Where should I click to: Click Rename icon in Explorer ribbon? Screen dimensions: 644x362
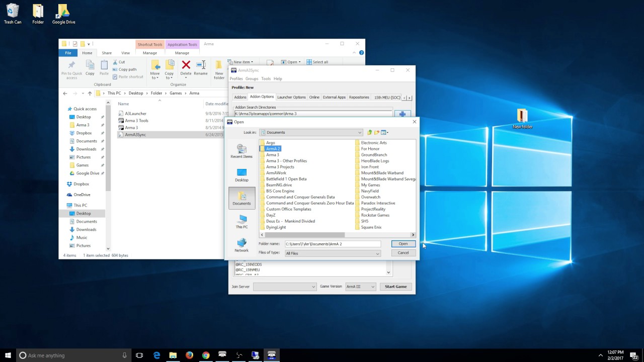click(201, 68)
